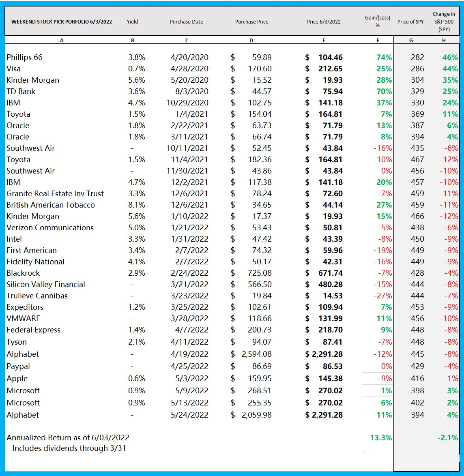Select purchase date 8/3/2020

click(191, 91)
